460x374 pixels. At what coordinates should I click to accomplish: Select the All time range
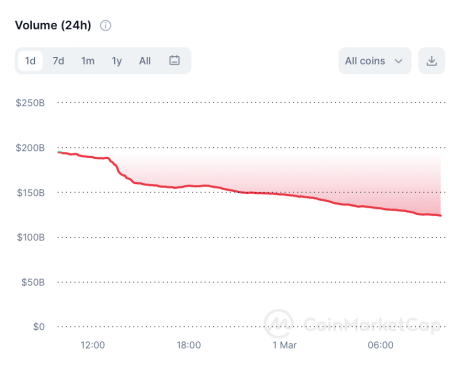tap(145, 61)
